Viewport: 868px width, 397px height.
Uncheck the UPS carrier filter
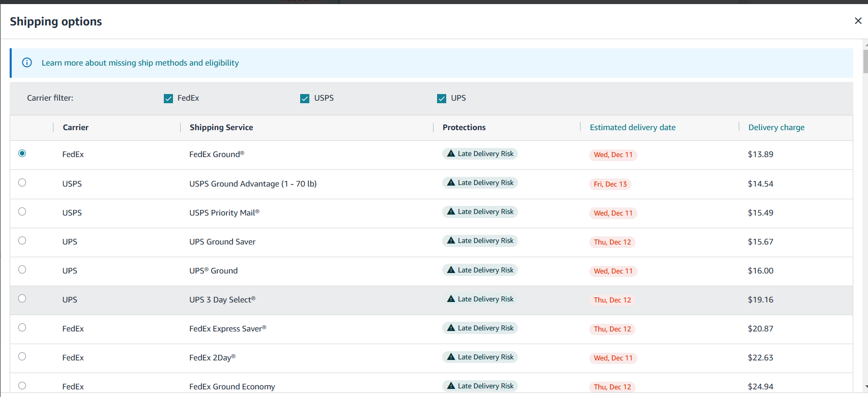pyautogui.click(x=442, y=99)
